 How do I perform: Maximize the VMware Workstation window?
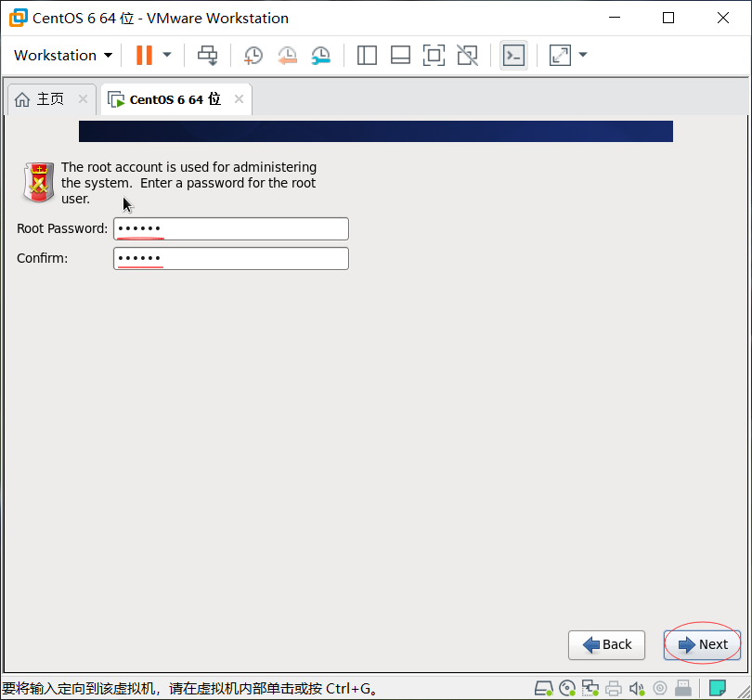[668, 18]
